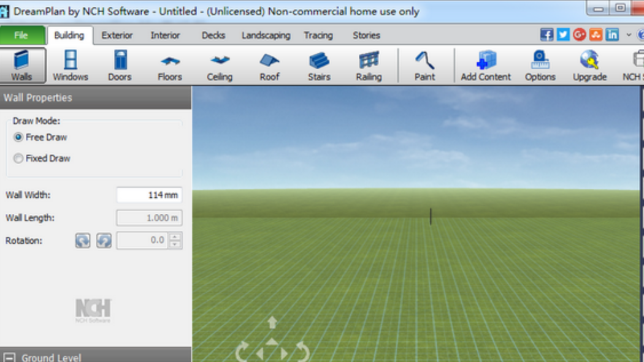Select Free Draw mode

(40, 137)
